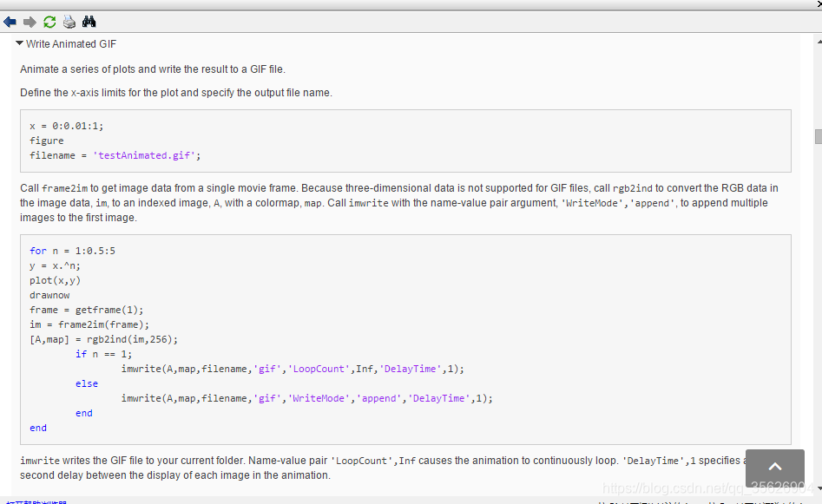Screen dimensions: 822x504
Task: Click the 'rgb2ind(im,256)' code line
Action: (x=104, y=339)
